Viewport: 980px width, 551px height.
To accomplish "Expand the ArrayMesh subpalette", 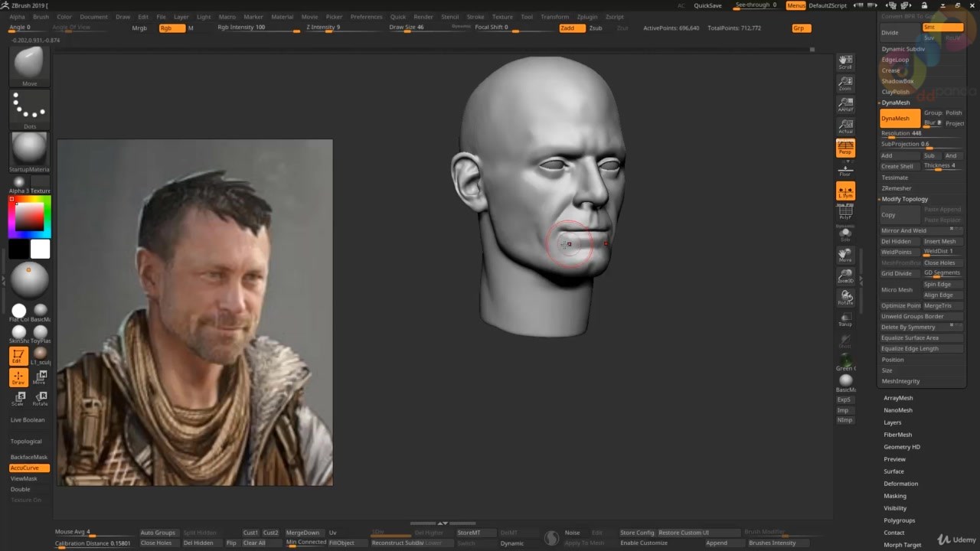I will point(898,398).
